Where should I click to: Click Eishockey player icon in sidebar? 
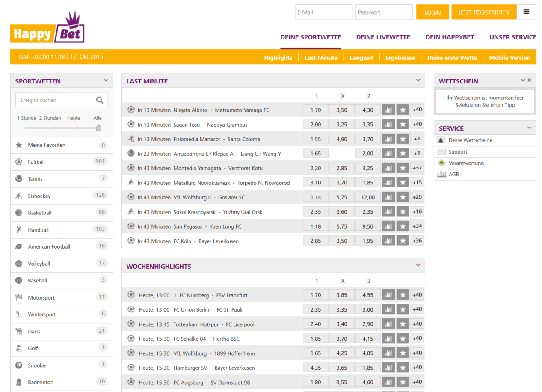point(19,196)
